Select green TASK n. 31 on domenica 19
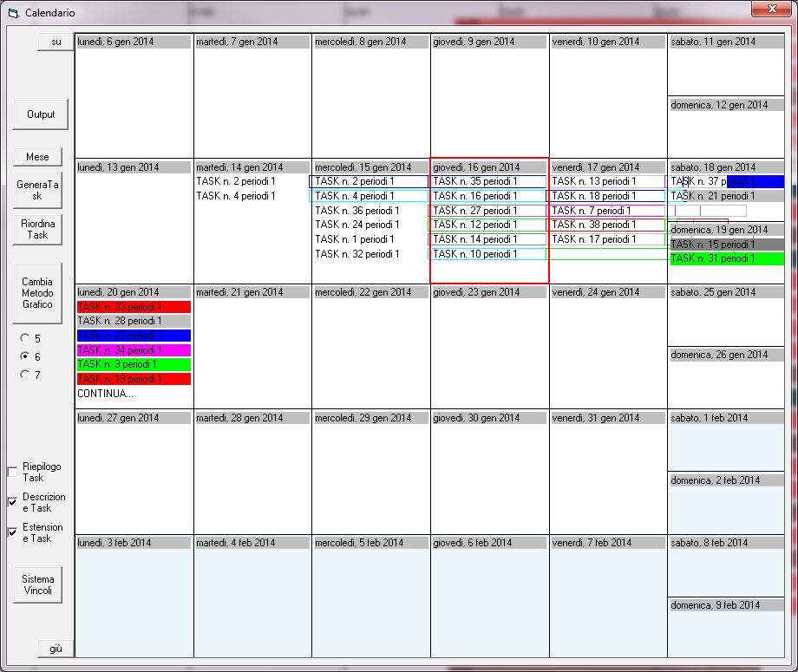This screenshot has width=798, height=672. click(x=727, y=258)
